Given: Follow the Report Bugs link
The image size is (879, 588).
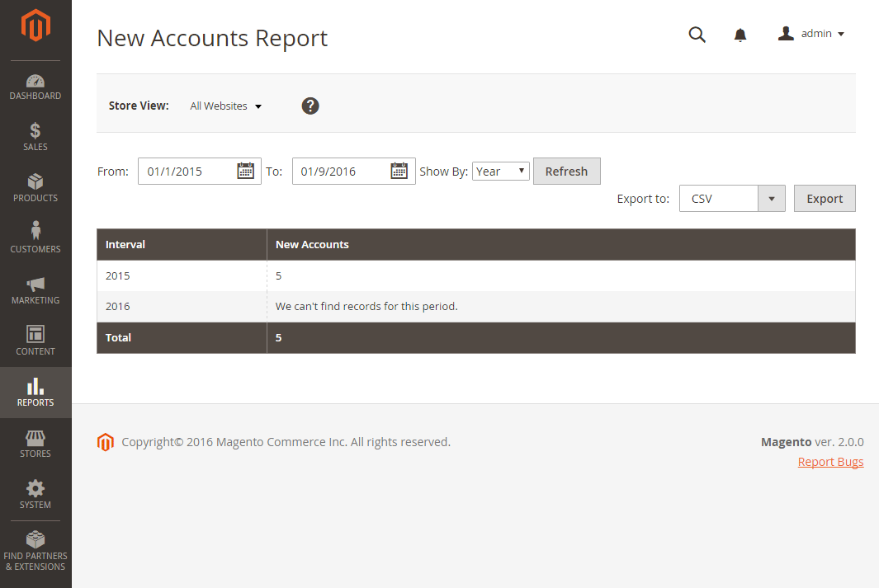Looking at the screenshot, I should click(831, 462).
